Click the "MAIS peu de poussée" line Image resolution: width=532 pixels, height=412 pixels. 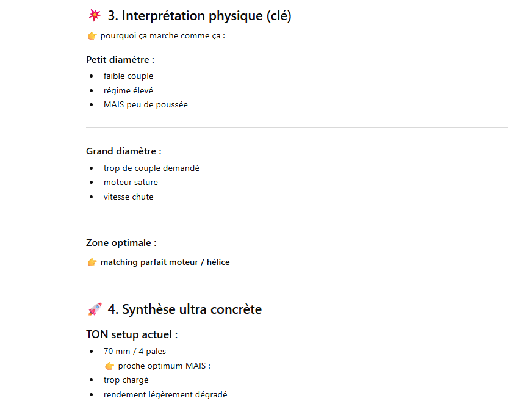tap(145, 105)
